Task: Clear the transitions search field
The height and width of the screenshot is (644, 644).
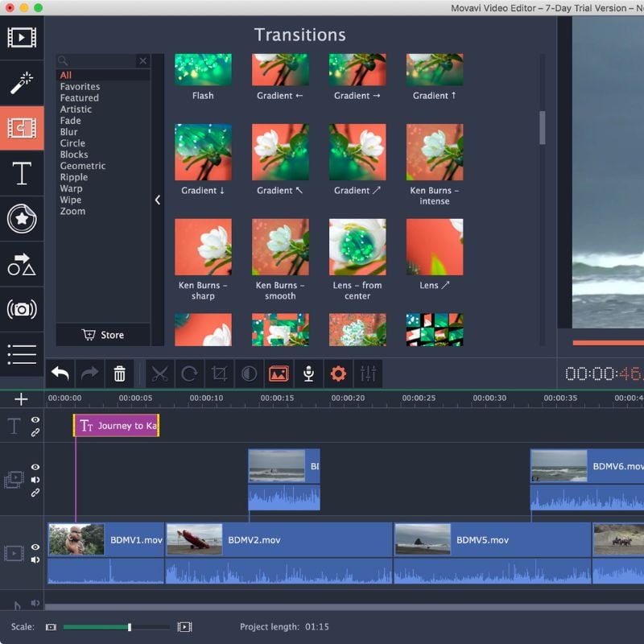Action: [143, 61]
